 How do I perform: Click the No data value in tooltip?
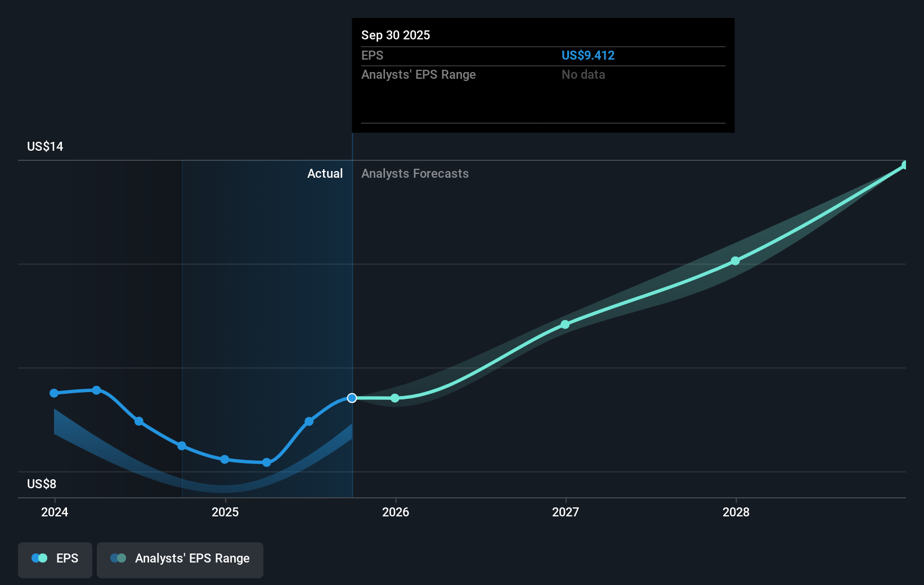pos(584,75)
